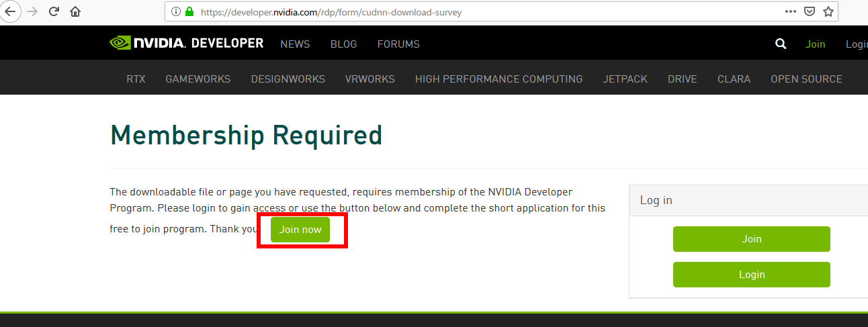
Task: Open HIGH PERFORMANCE COMPUTING section
Action: pos(499,79)
